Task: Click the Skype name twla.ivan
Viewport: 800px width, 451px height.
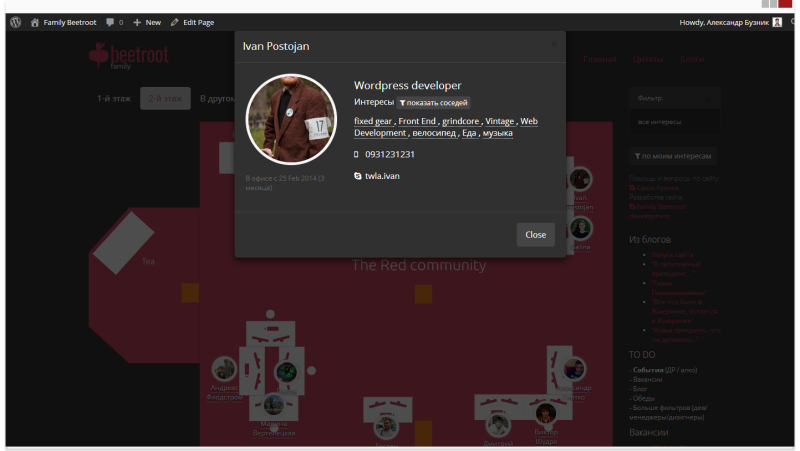Action: pos(382,176)
